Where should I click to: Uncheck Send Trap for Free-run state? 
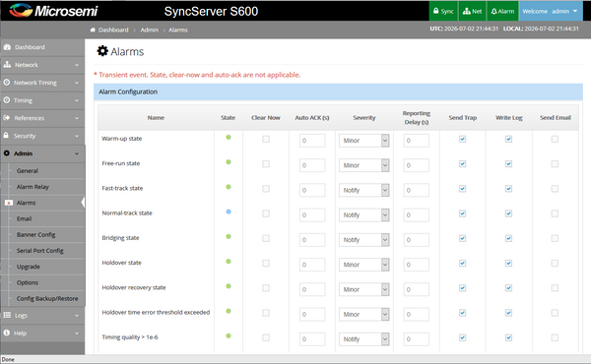pyautogui.click(x=463, y=163)
